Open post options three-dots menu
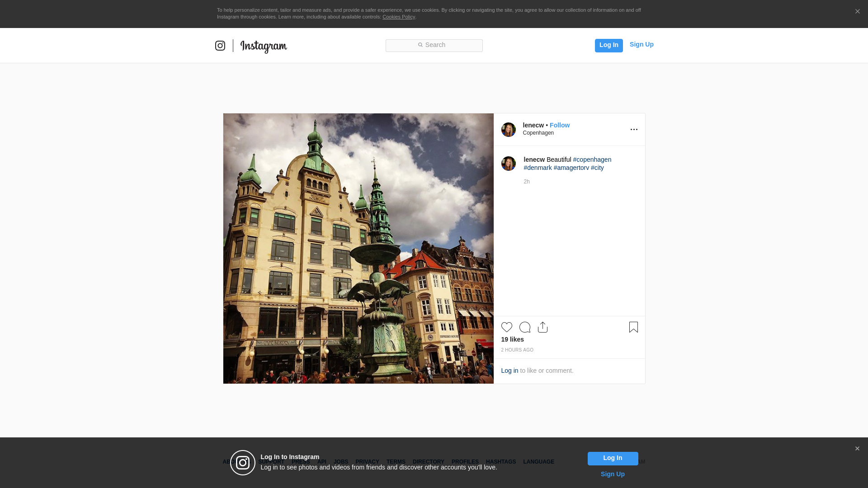Viewport: 868px width, 488px height. (634, 130)
